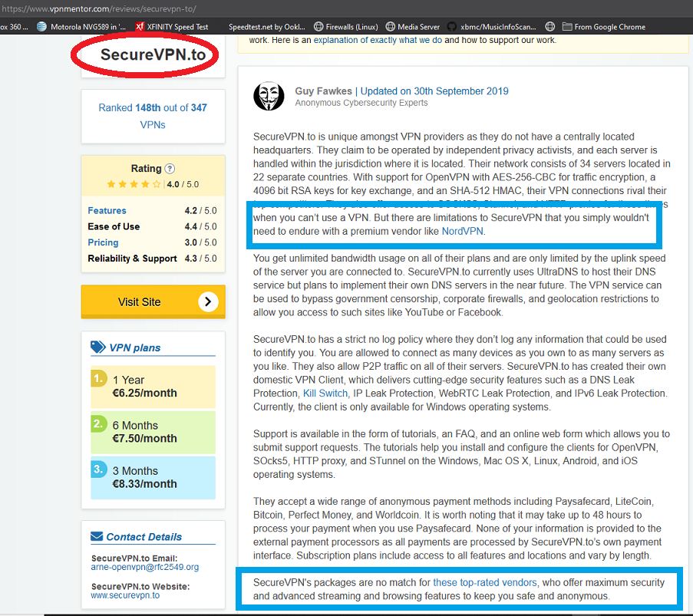Open the www.securevpn.to website link

click(125, 595)
